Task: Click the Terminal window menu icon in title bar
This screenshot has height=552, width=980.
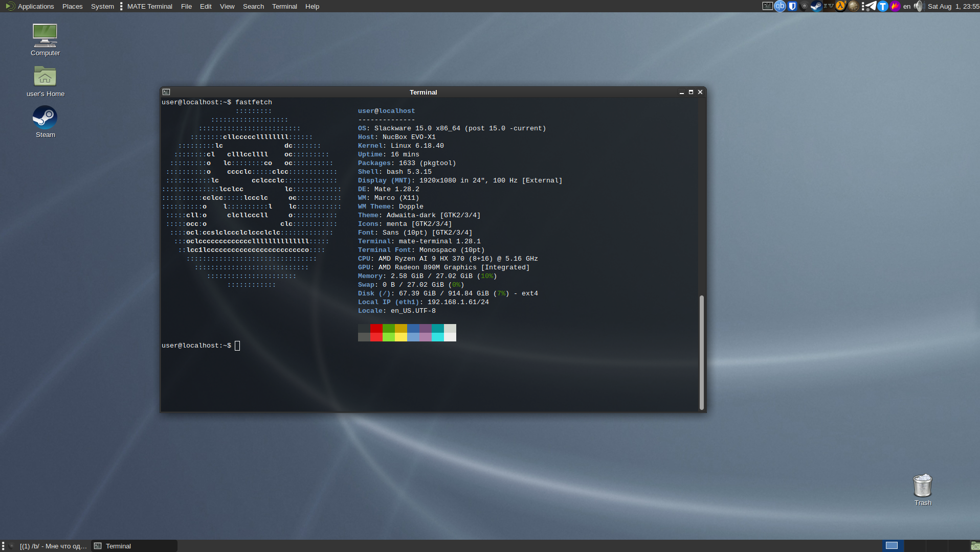Action: coord(166,92)
